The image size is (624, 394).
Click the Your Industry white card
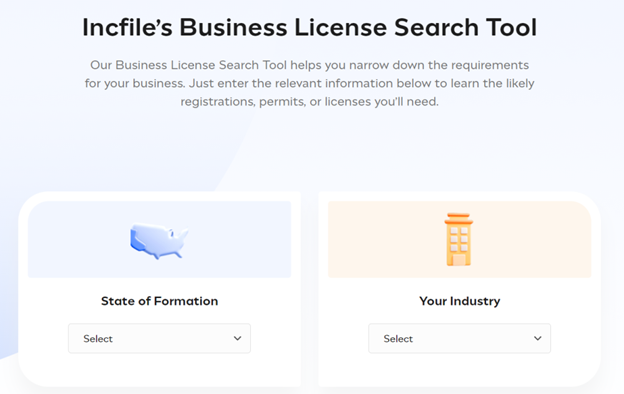[x=459, y=289]
